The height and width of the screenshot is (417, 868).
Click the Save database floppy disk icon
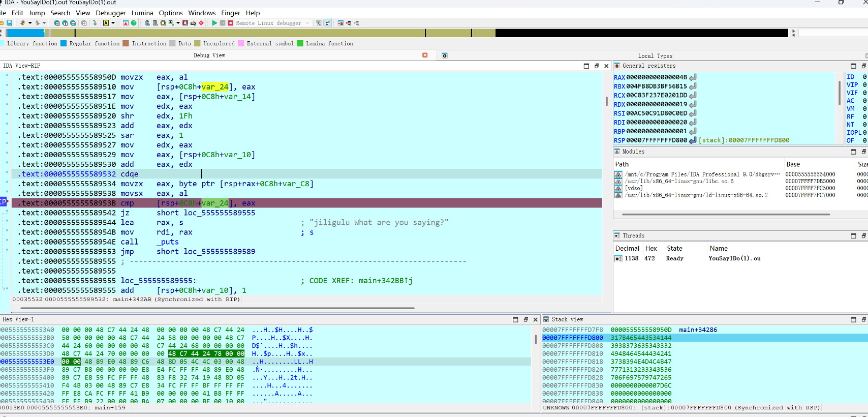pyautogui.click(x=9, y=23)
